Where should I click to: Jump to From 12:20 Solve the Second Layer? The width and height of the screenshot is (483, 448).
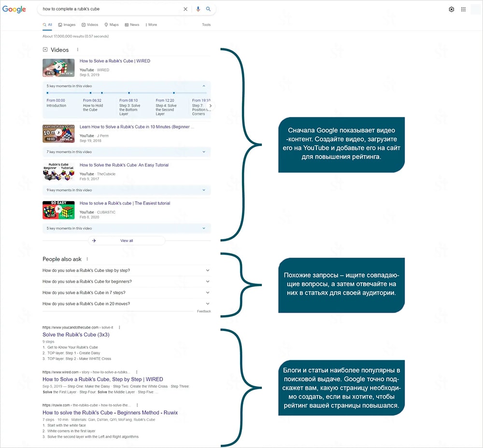(x=166, y=107)
